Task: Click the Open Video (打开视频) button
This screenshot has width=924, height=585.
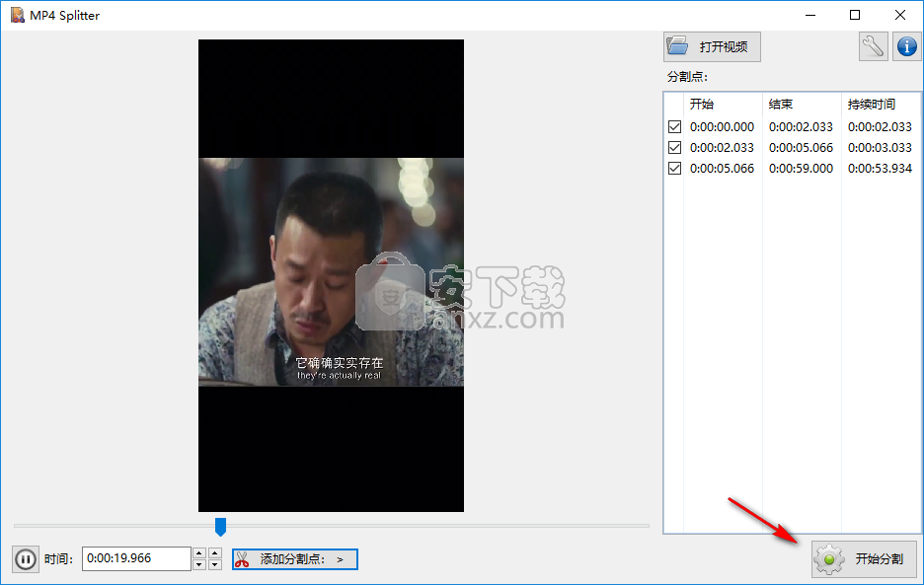Action: click(712, 46)
